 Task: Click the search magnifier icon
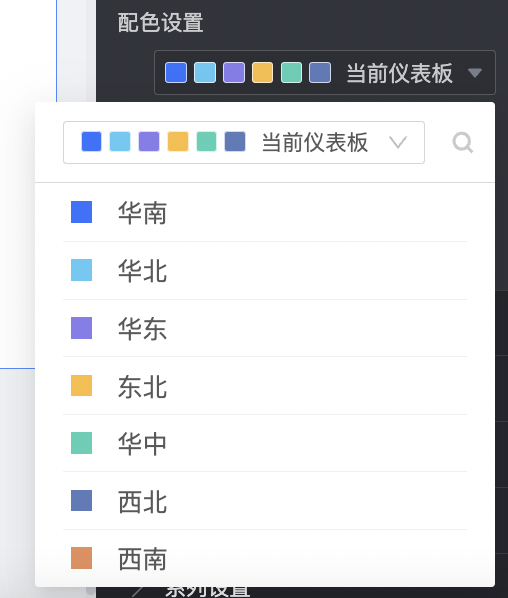463,143
